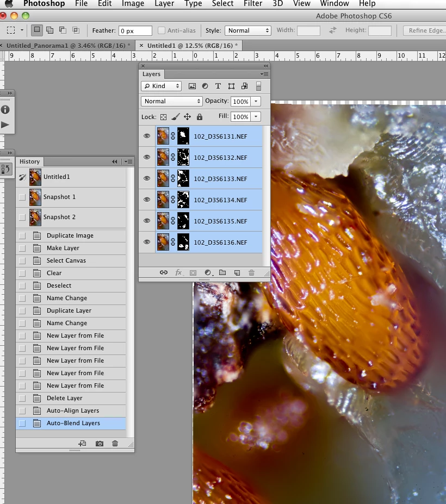Screen dimensions: 446x504
Task: Open the Actions panel play icon
Action: (5, 125)
